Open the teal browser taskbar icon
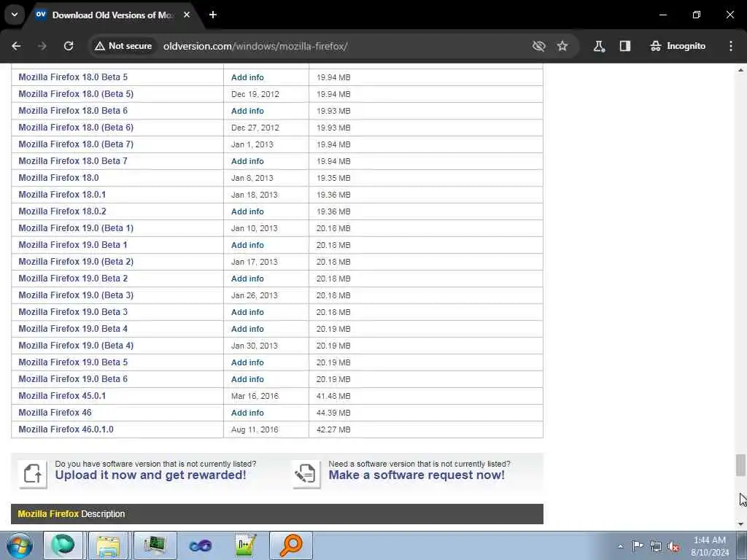The width and height of the screenshot is (747, 560). tap(63, 545)
